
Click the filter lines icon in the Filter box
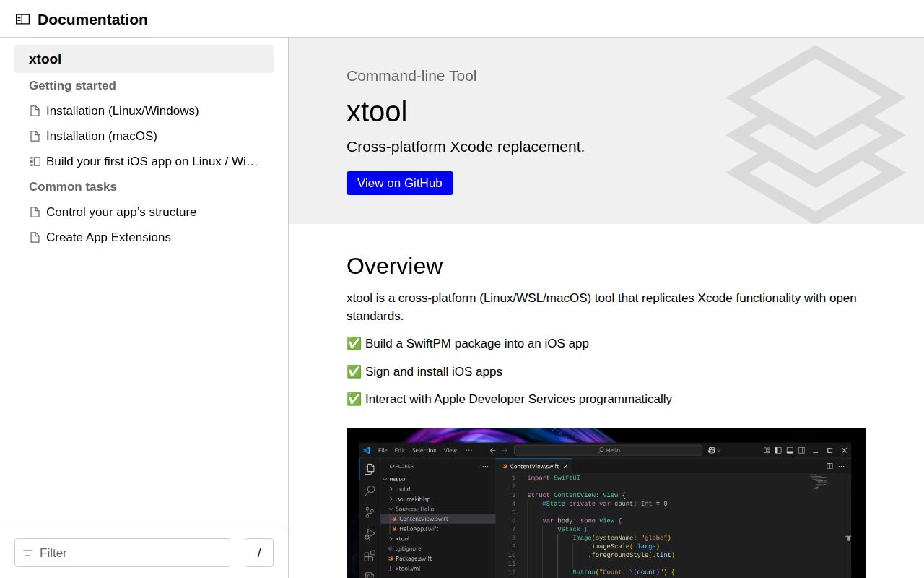click(27, 553)
